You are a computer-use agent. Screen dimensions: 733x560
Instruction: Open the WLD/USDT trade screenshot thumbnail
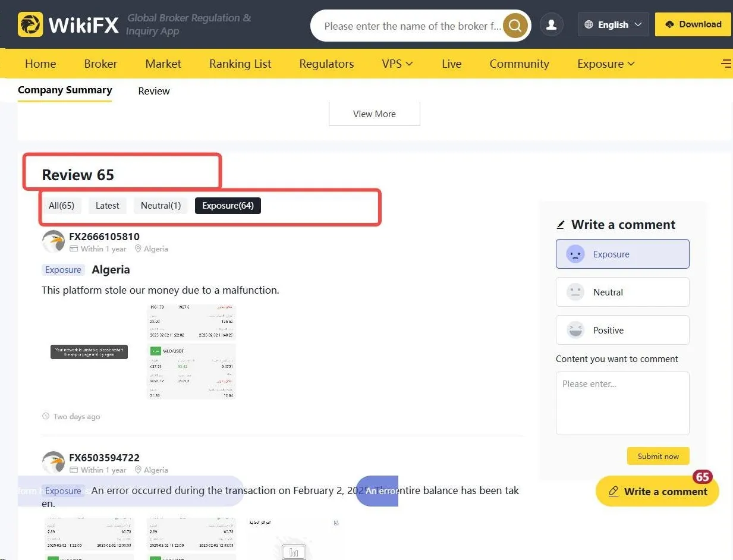(191, 351)
